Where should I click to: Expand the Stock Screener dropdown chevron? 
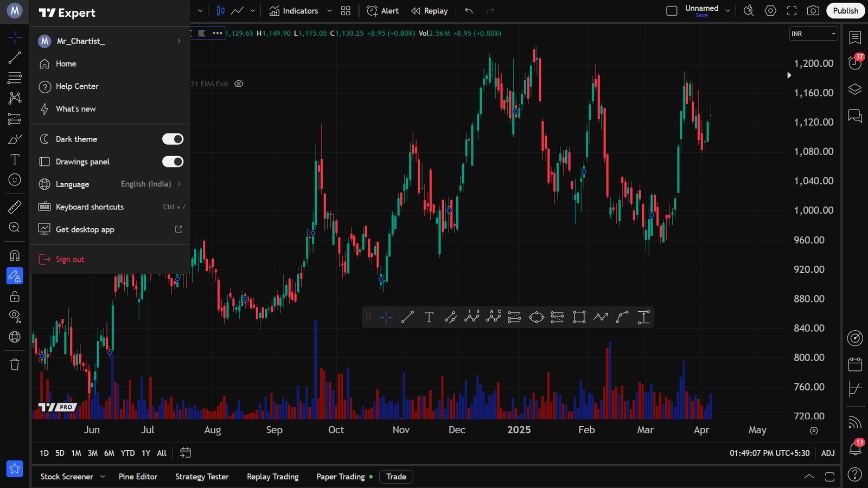click(x=103, y=477)
